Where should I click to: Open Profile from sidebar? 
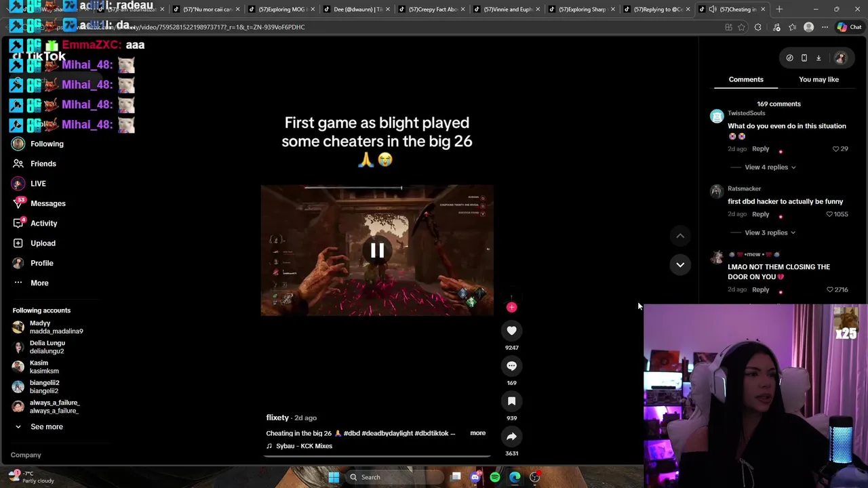[33, 263]
